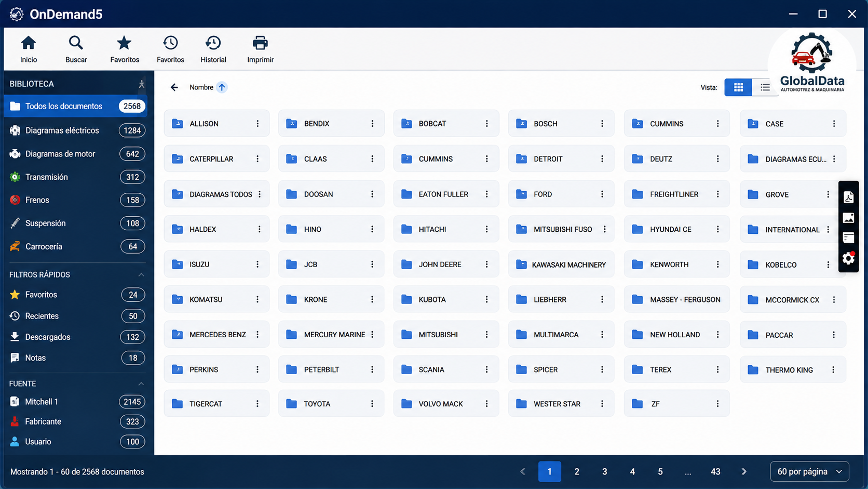Select Todos los documentos in the library

click(x=76, y=106)
